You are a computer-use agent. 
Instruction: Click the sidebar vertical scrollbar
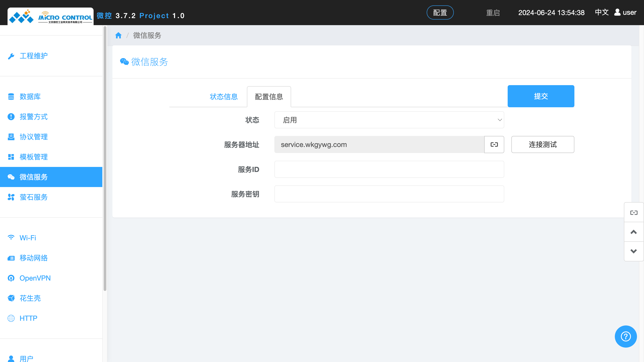point(105,159)
